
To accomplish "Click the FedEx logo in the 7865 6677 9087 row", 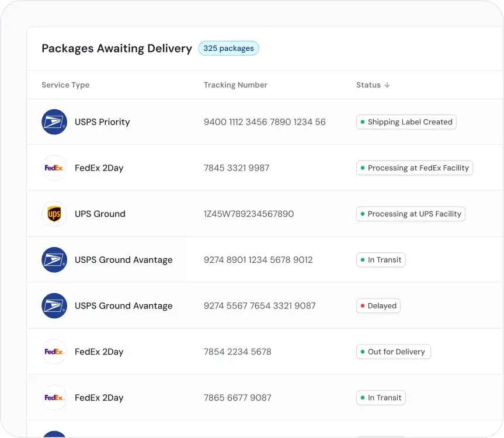I will click(54, 398).
